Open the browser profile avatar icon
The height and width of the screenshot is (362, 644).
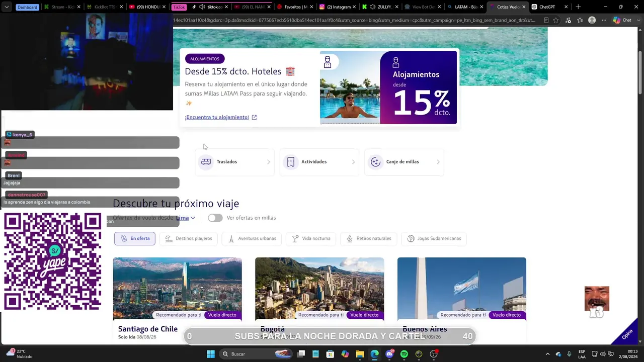point(592,20)
